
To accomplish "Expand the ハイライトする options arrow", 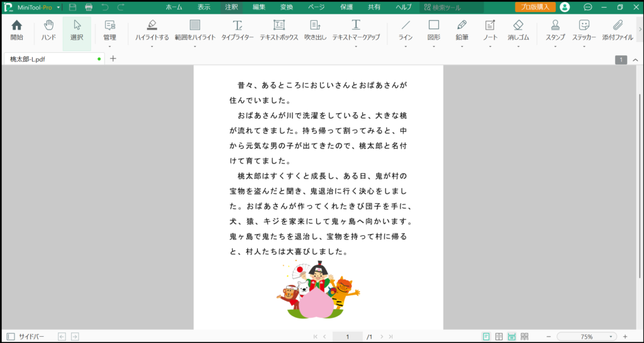I will pyautogui.click(x=152, y=47).
